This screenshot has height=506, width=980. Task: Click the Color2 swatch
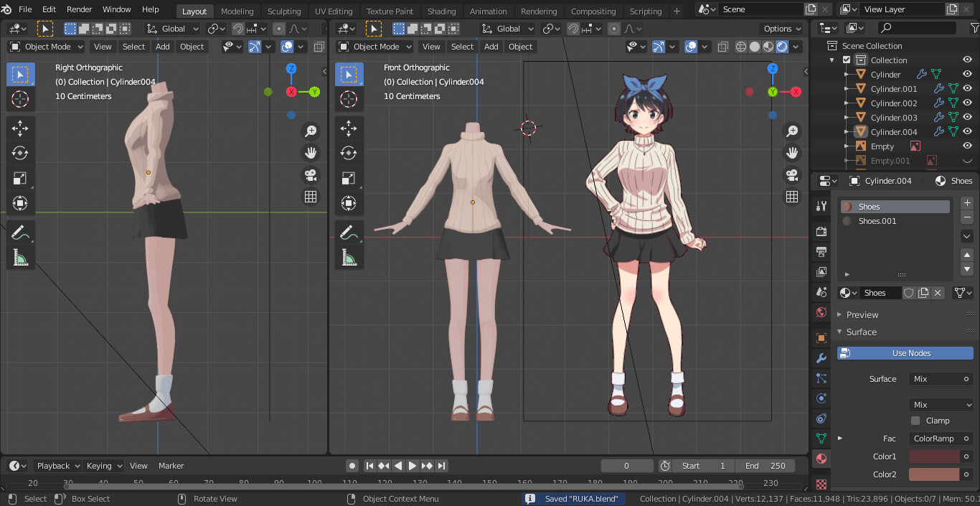coord(934,474)
